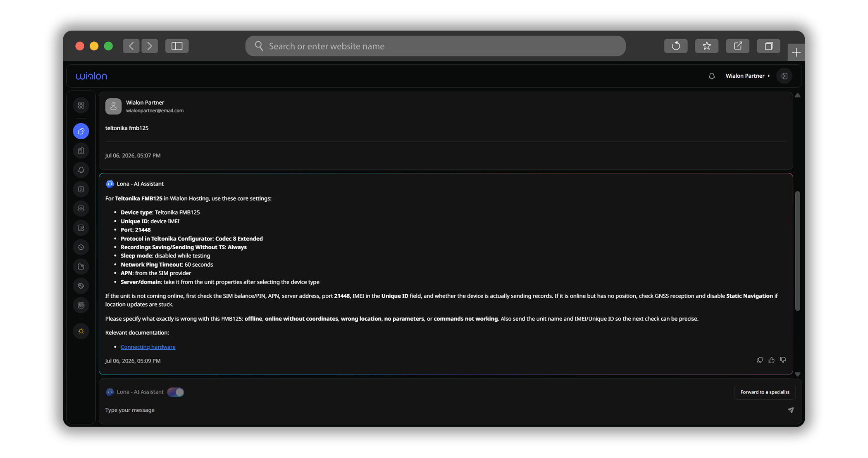This screenshot has width=868, height=458.
Task: Toggle the Lona - AI Assistant switch
Action: click(176, 392)
